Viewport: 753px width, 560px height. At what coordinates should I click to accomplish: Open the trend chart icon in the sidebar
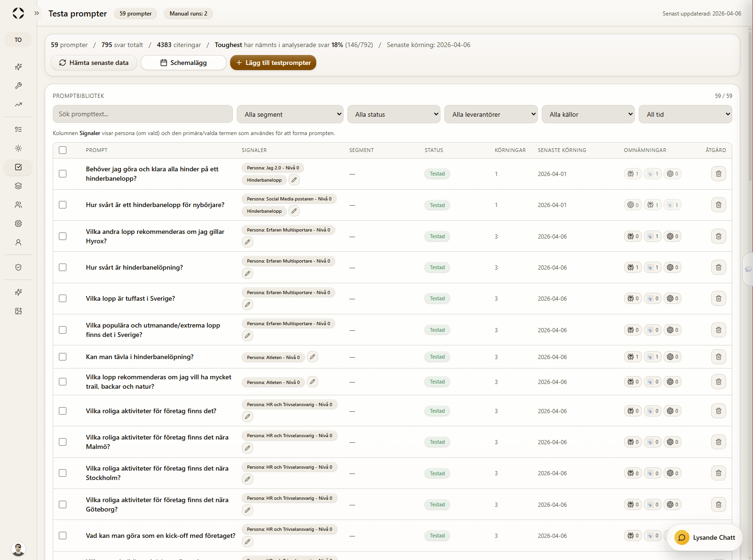pos(18,104)
